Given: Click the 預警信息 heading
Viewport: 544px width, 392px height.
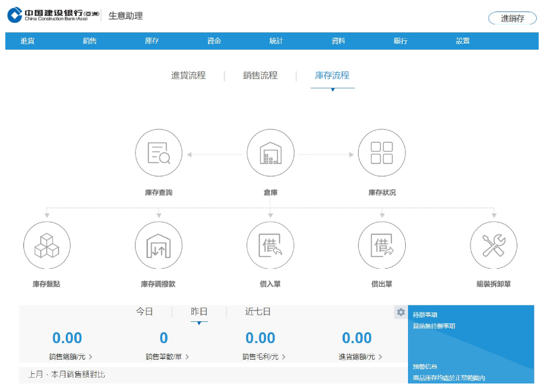Looking at the screenshot, I should (425, 367).
